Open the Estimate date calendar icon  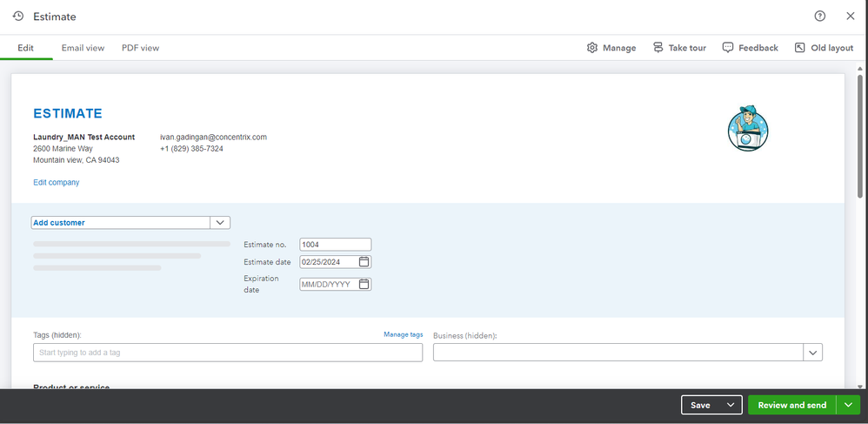coord(364,261)
